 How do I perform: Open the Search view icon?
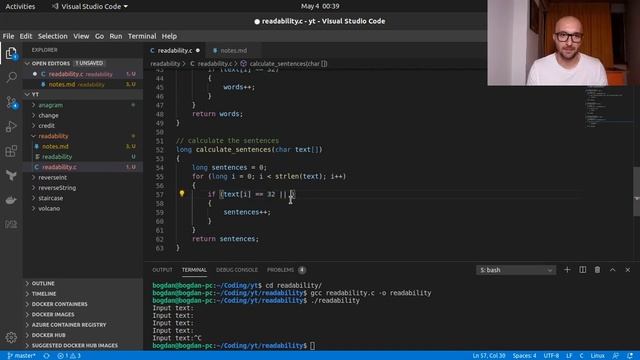point(11,77)
